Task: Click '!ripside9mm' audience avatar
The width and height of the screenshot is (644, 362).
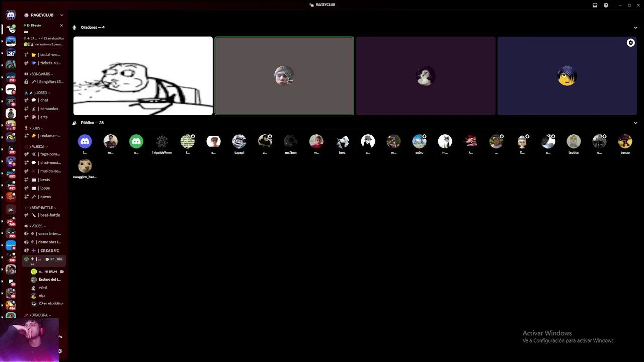Action: coord(162,141)
